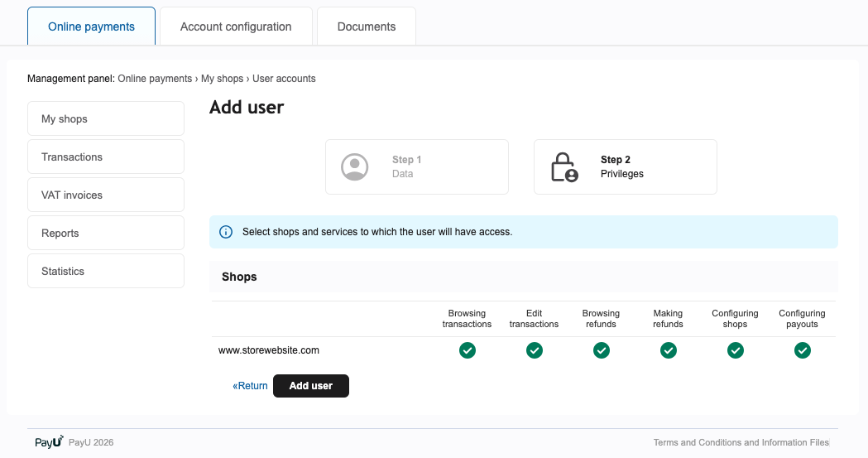Open VAT invoices from the sidebar
This screenshot has height=458, width=868.
[106, 195]
